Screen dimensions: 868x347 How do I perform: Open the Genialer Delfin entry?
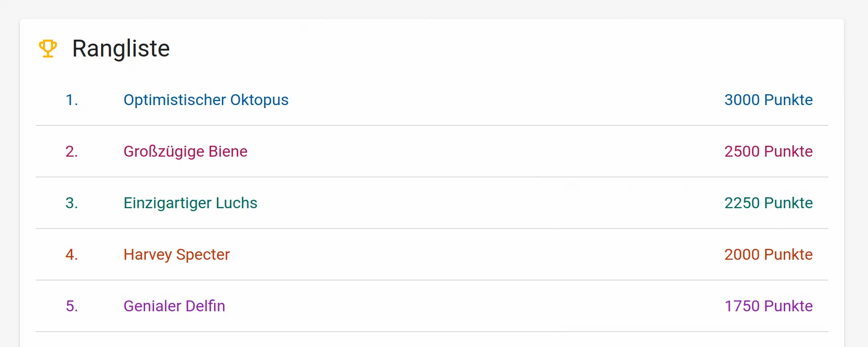point(174,306)
